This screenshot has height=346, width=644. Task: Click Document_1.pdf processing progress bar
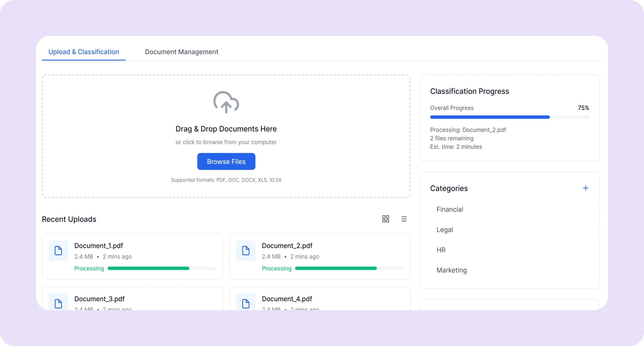(162, 268)
